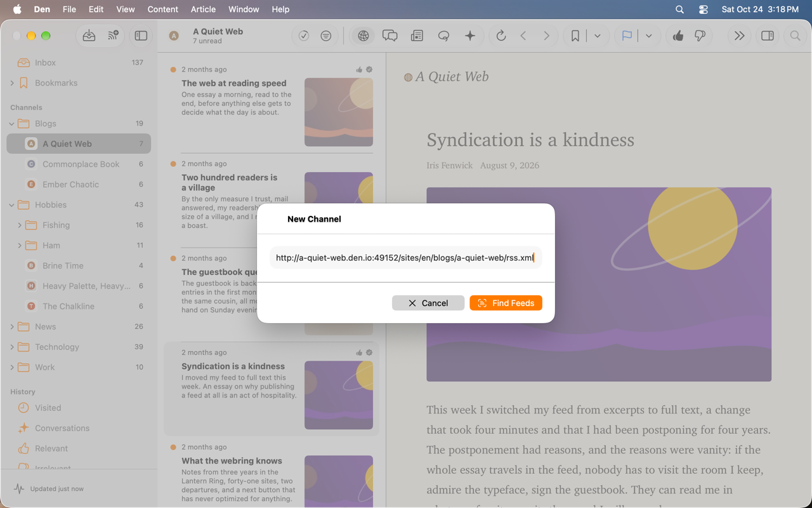The image size is (812, 508).
Task: Open the Content menu
Action: [162, 10]
